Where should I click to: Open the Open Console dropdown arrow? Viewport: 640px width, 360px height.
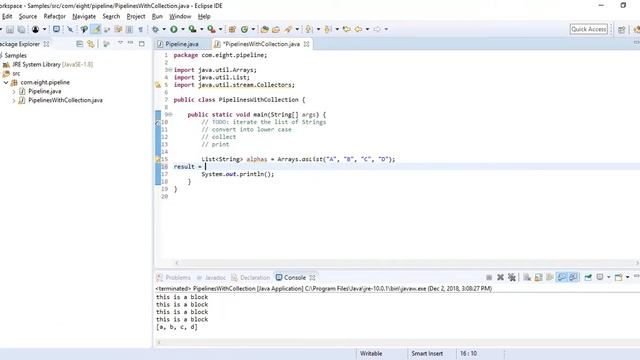[x=627, y=278]
